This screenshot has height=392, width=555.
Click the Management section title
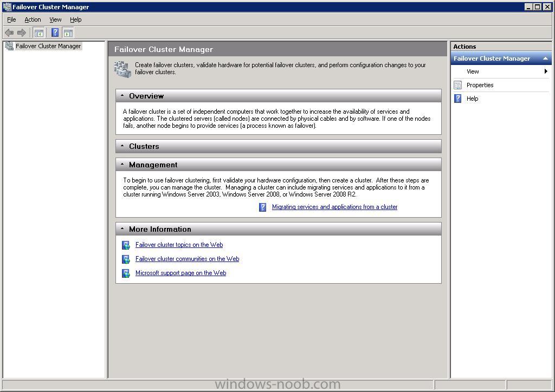(x=153, y=165)
